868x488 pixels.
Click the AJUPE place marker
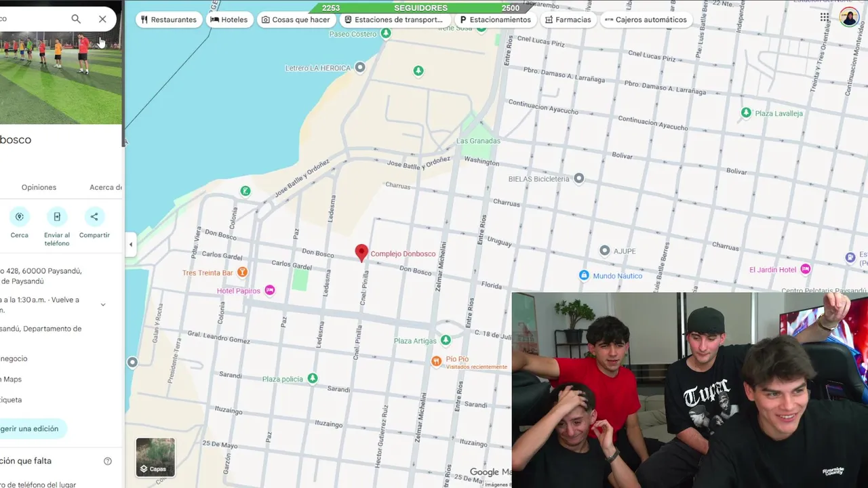pos(605,251)
